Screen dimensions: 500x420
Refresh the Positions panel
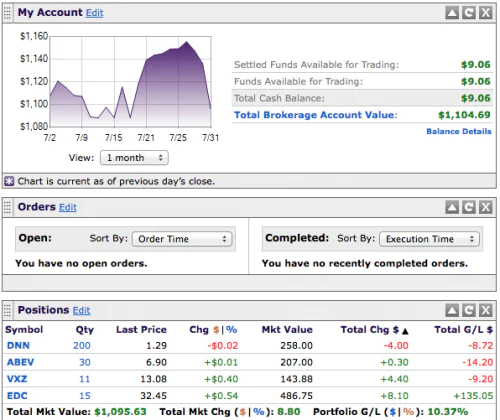469,310
